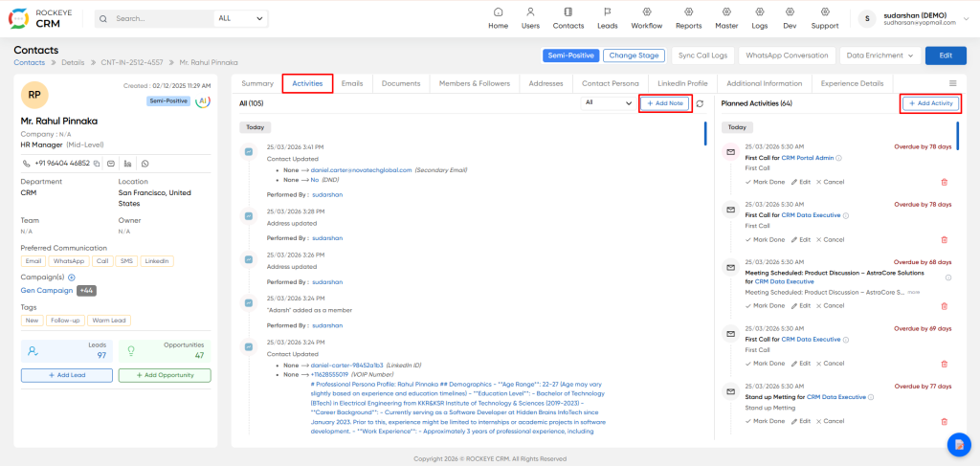Open Dev section in top navigation

pyautogui.click(x=790, y=18)
